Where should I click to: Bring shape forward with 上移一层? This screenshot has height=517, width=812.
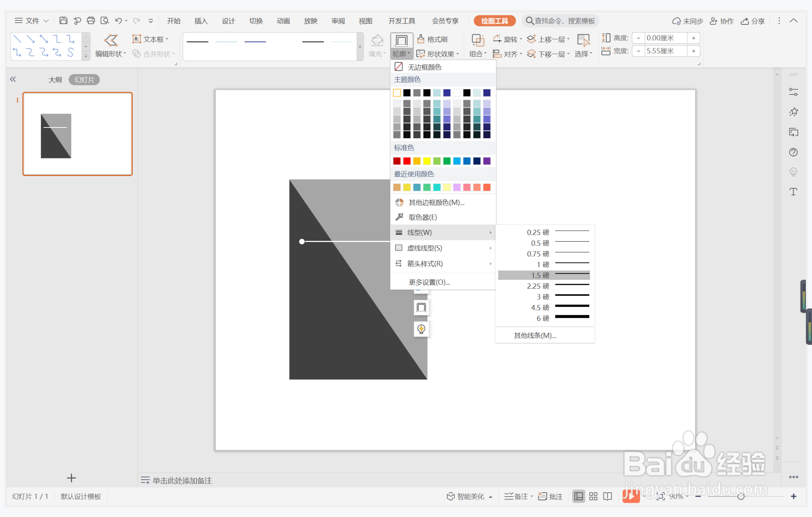[x=548, y=39]
